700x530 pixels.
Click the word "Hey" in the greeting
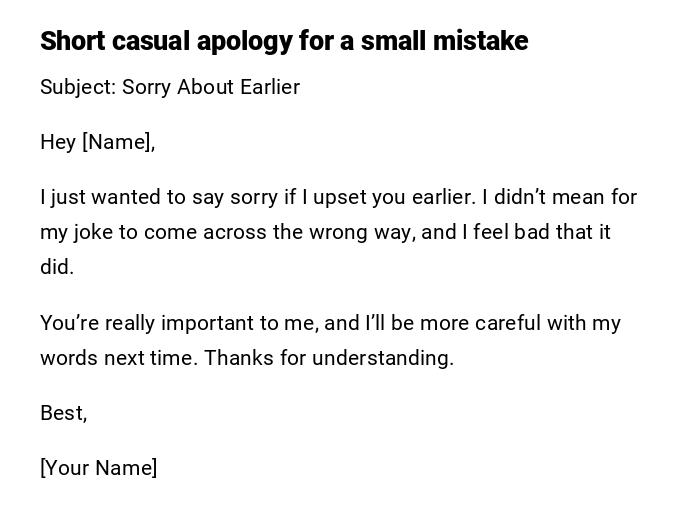point(58,142)
